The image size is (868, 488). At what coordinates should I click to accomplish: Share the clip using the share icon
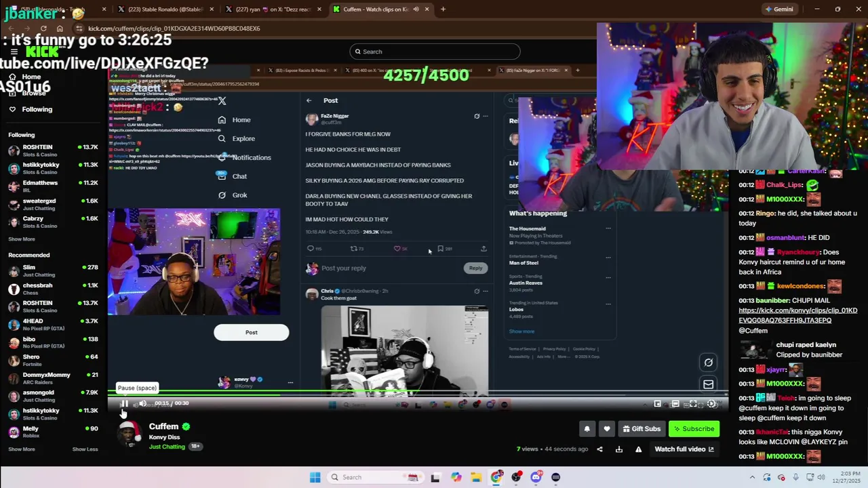599,449
